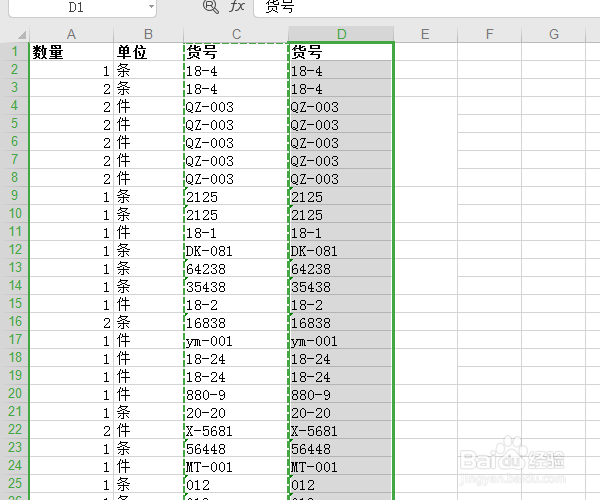The width and height of the screenshot is (600, 500).
Task: Click cell B1 containing 单位
Action: (148, 52)
